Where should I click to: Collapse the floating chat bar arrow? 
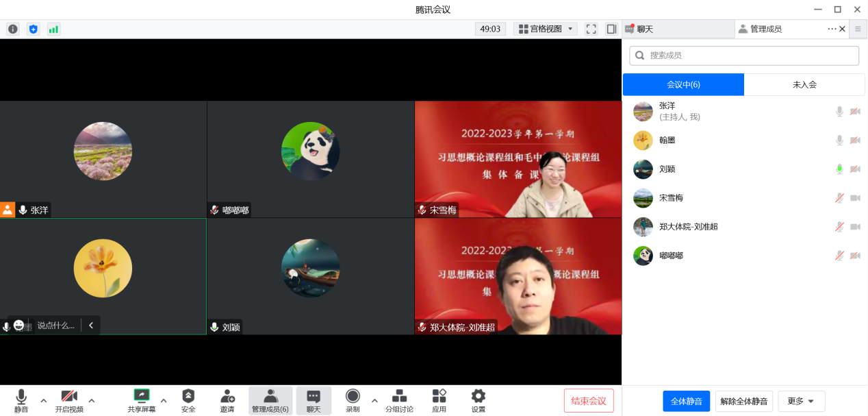coord(90,326)
